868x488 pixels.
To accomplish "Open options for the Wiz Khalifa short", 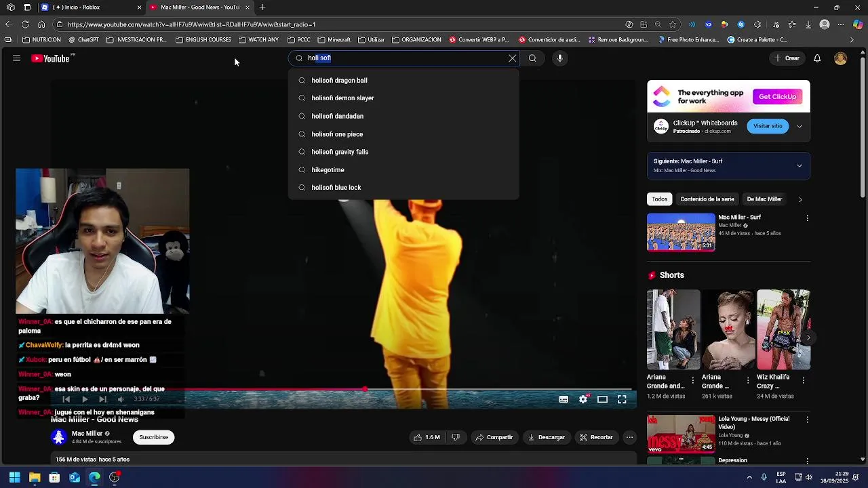I will coord(803,380).
